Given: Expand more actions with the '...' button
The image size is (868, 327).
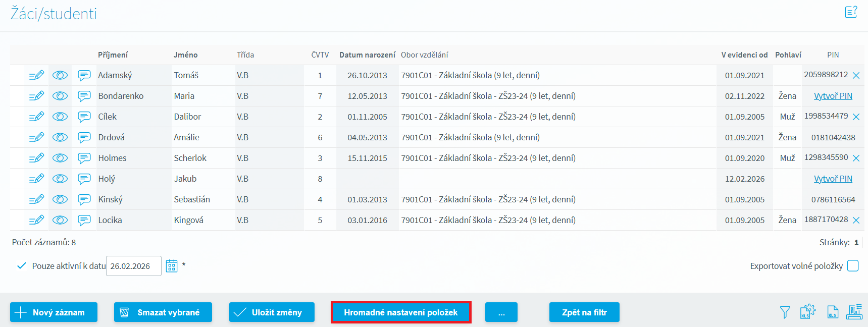Looking at the screenshot, I should click(x=501, y=312).
